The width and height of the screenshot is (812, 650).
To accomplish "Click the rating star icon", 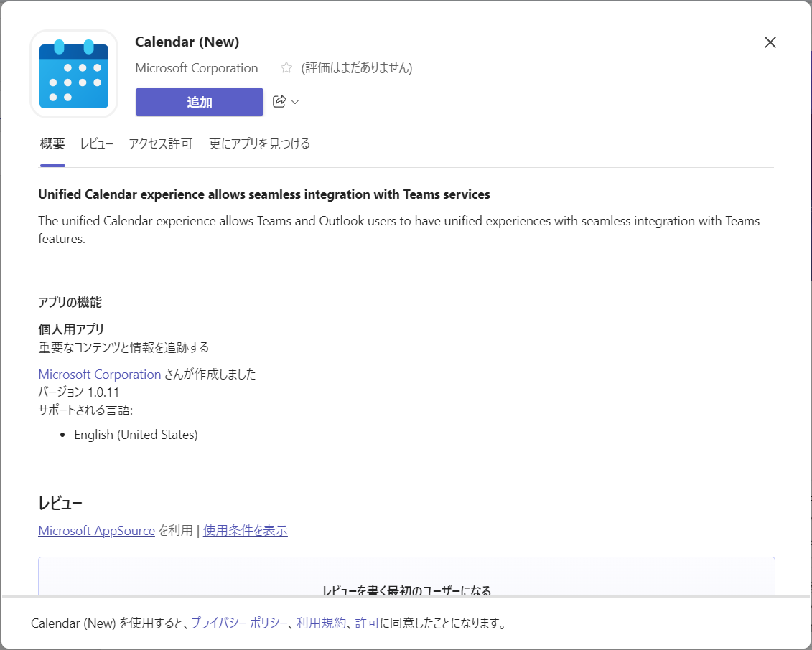I will [286, 67].
